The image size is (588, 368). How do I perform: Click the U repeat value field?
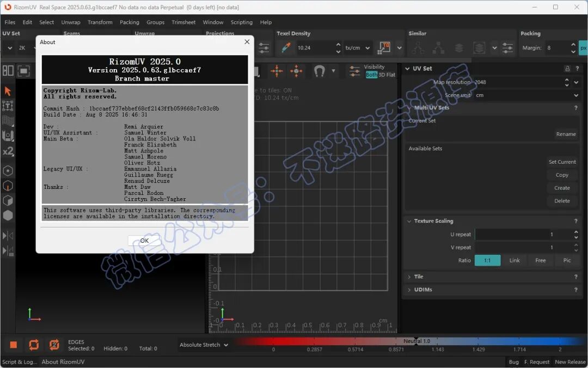click(523, 235)
